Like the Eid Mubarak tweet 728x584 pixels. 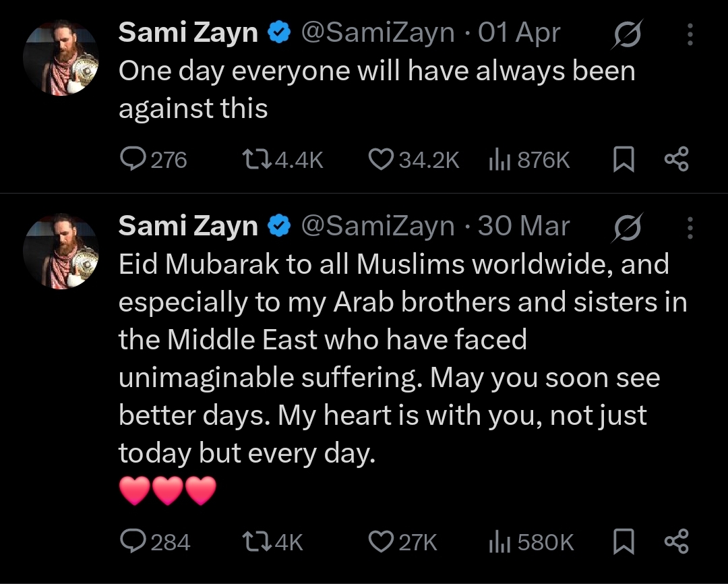tap(382, 542)
